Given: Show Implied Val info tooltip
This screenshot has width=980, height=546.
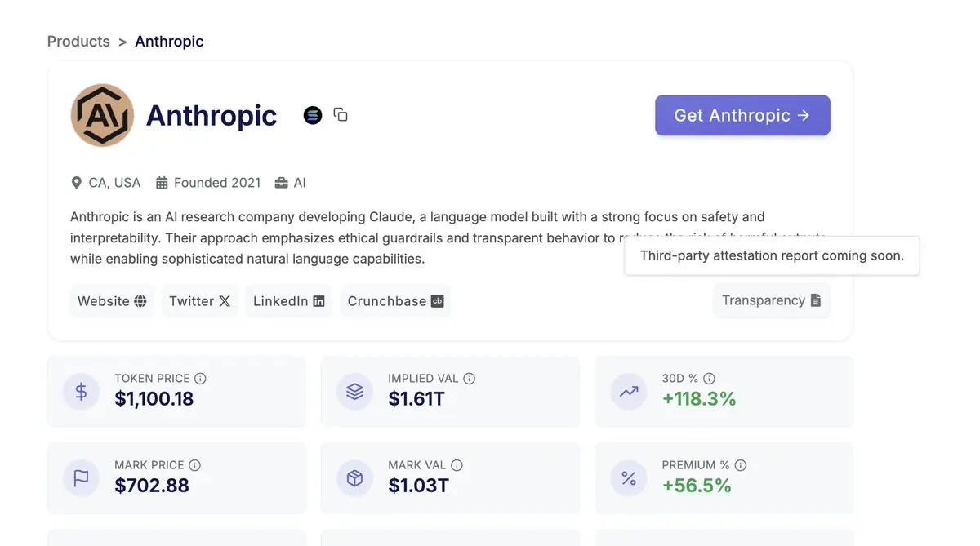Looking at the screenshot, I should [470, 379].
